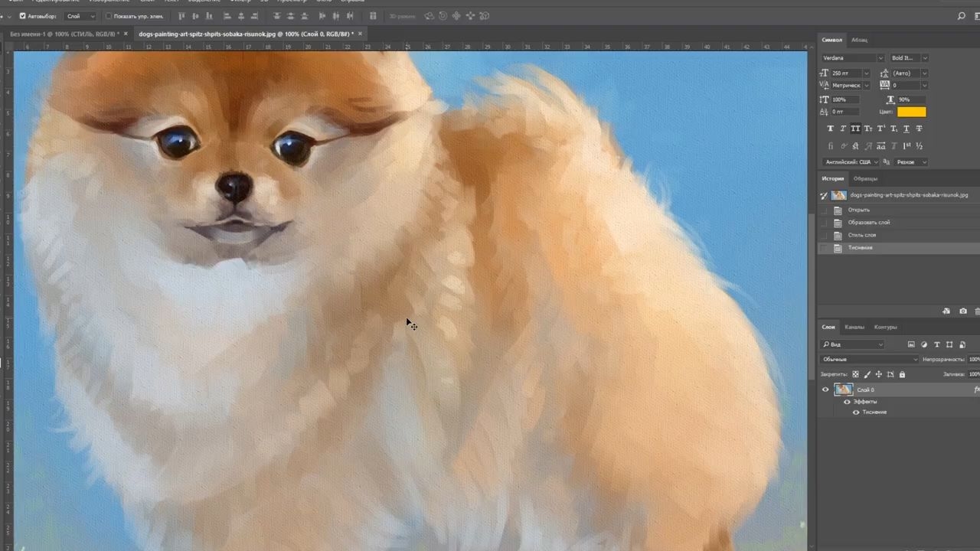Toggle Subscript text style
Image resolution: width=980 pixels, height=551 pixels.
pos(893,129)
